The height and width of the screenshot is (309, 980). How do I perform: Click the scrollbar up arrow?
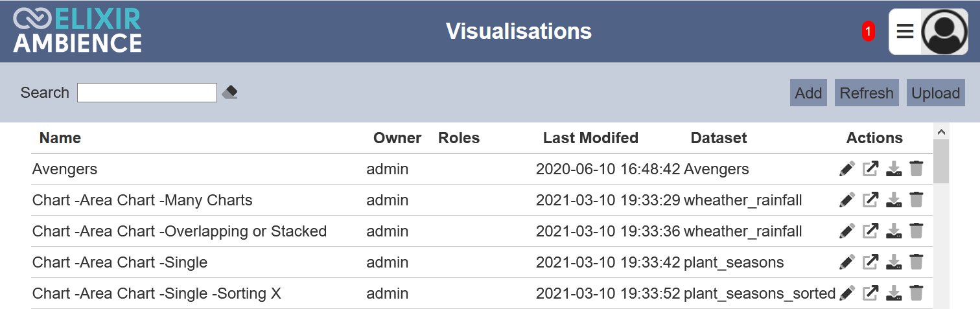pos(941,131)
